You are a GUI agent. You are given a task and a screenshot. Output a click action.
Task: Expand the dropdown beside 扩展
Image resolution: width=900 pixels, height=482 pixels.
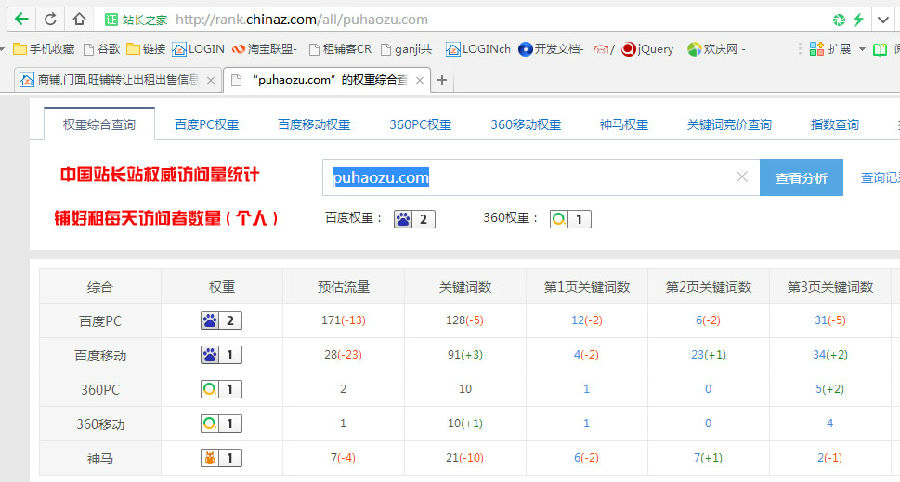pos(862,49)
